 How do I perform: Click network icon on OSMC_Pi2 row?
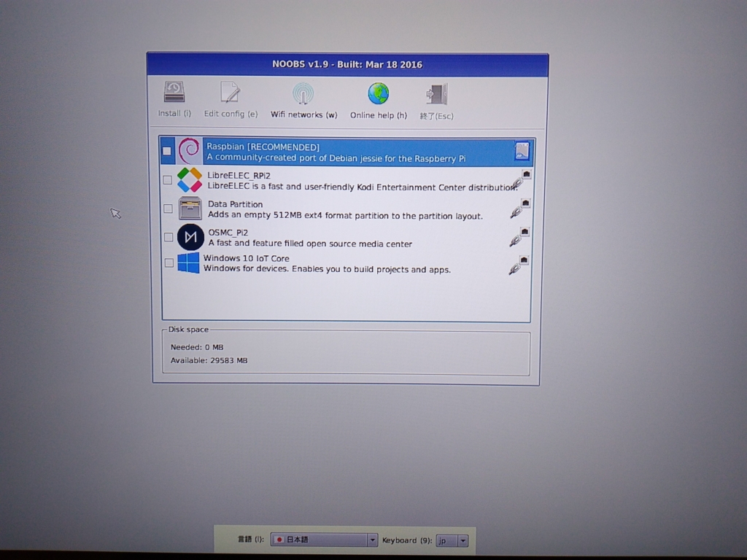519,237
